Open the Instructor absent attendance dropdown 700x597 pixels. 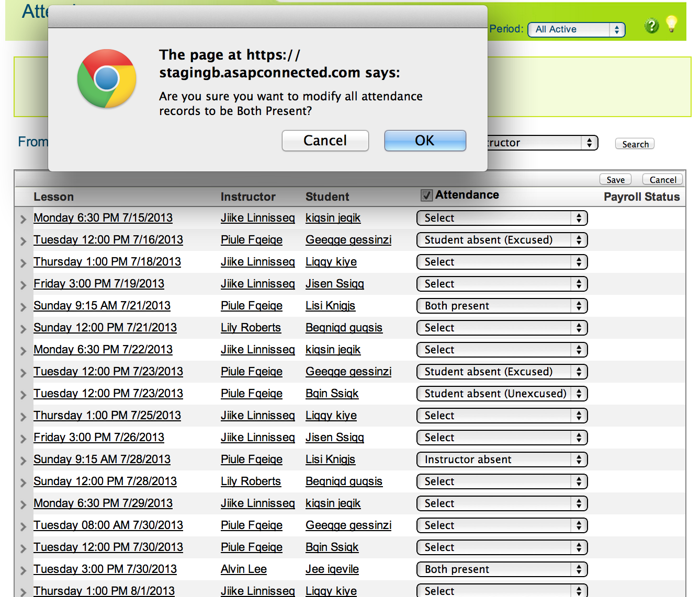(x=502, y=460)
